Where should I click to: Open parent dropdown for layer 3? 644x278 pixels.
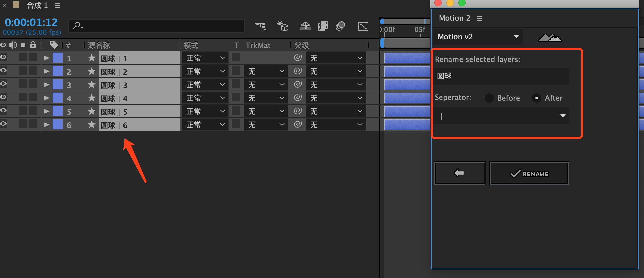(336, 85)
